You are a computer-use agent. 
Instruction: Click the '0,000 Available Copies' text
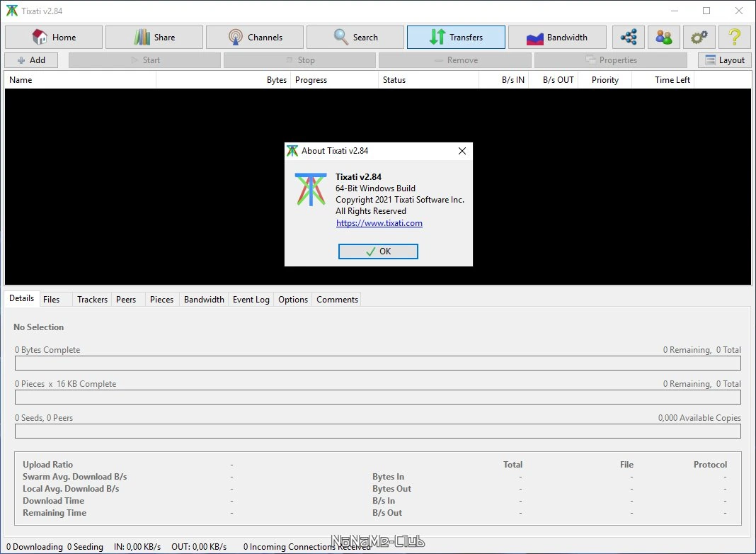[699, 418]
